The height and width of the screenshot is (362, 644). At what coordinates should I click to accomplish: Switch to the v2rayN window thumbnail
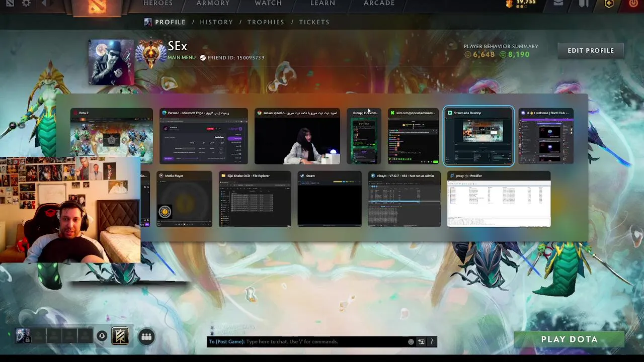click(x=405, y=199)
